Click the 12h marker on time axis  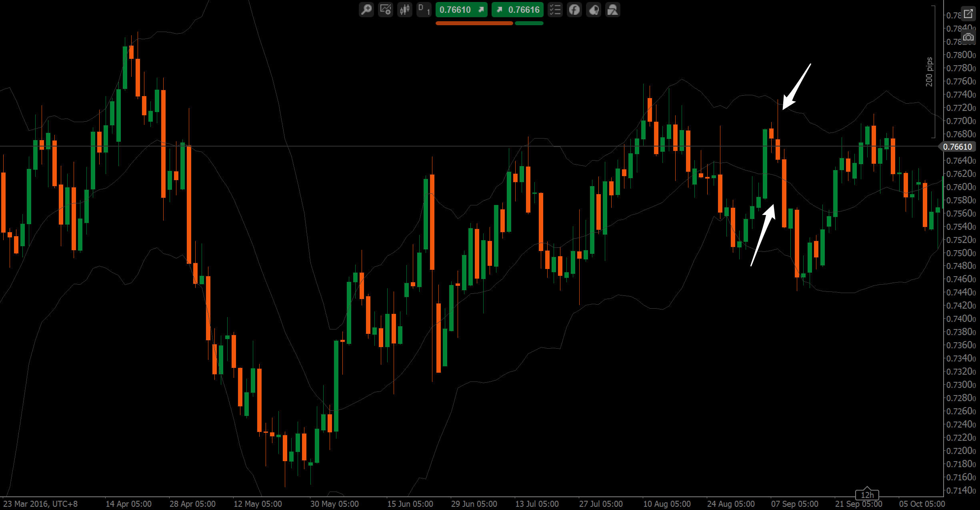pos(867,494)
